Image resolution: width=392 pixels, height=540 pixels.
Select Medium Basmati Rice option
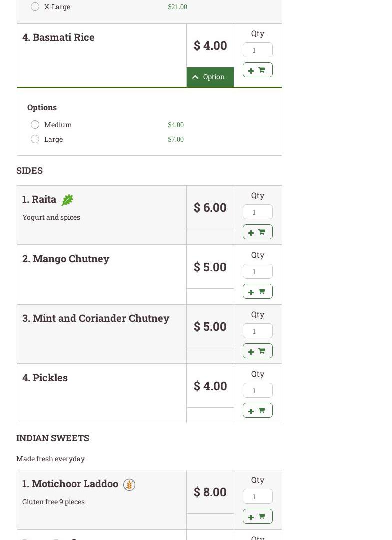35,124
